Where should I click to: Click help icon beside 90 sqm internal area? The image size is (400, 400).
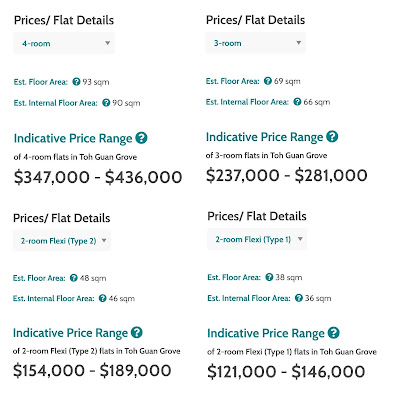pyautogui.click(x=106, y=103)
